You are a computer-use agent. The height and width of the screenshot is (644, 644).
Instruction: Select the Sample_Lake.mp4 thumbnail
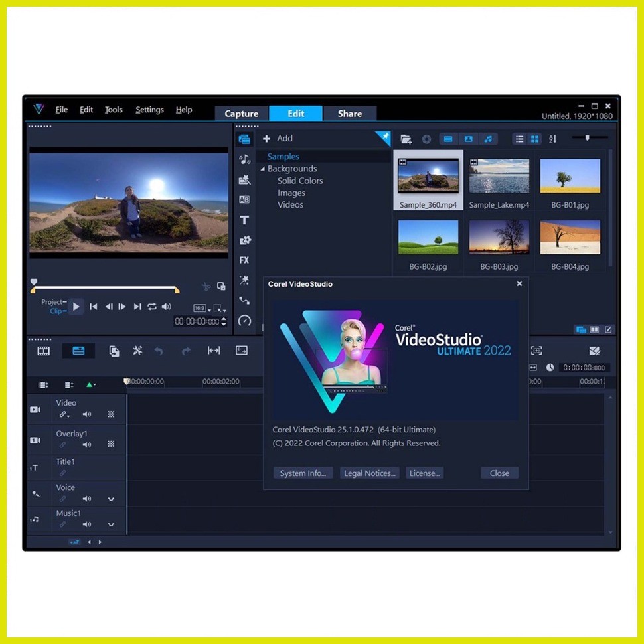click(x=499, y=176)
